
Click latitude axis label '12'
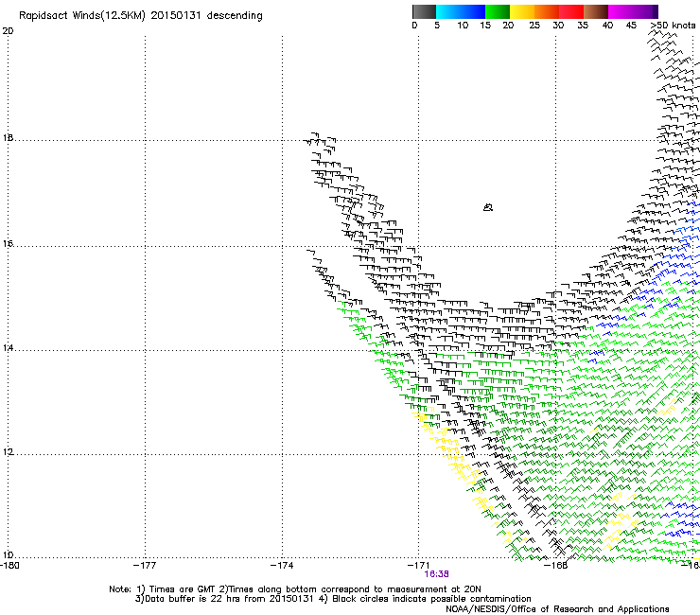coord(8,452)
